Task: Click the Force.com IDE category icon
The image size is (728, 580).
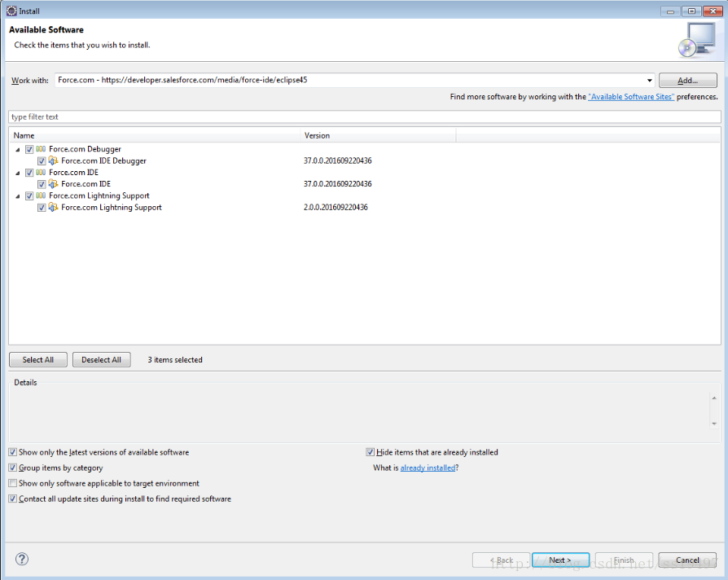Action: (41, 172)
